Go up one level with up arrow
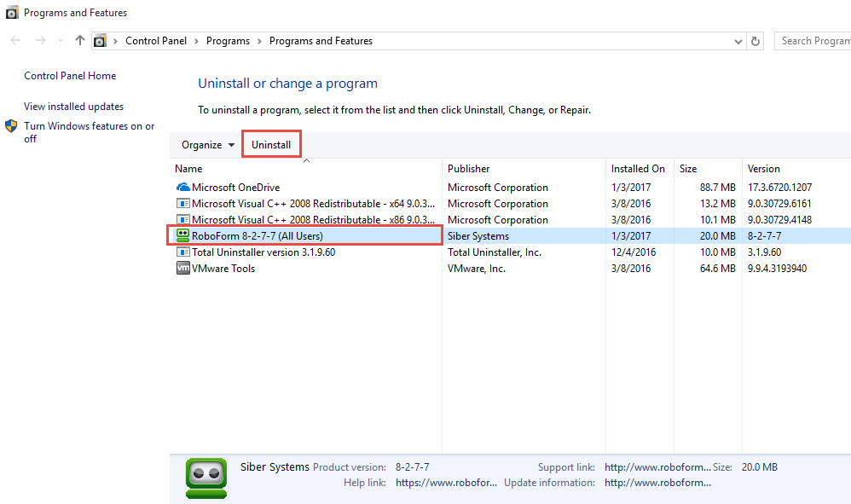Image resolution: width=851 pixels, height=504 pixels. click(x=80, y=40)
